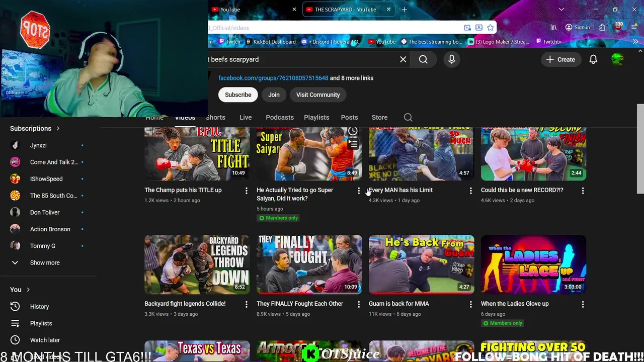This screenshot has width=644, height=362.
Task: Open the green account avatar menu
Action: [617, 59]
